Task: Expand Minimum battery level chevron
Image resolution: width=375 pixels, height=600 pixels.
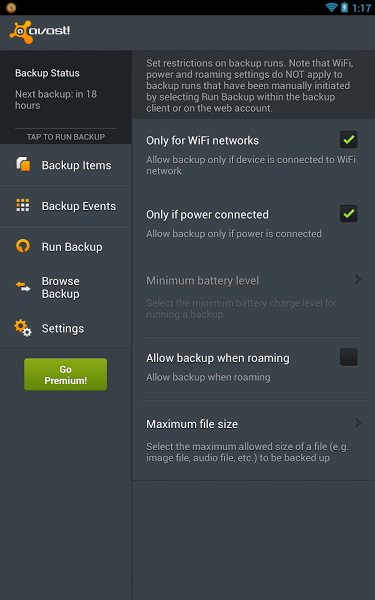Action: (358, 280)
